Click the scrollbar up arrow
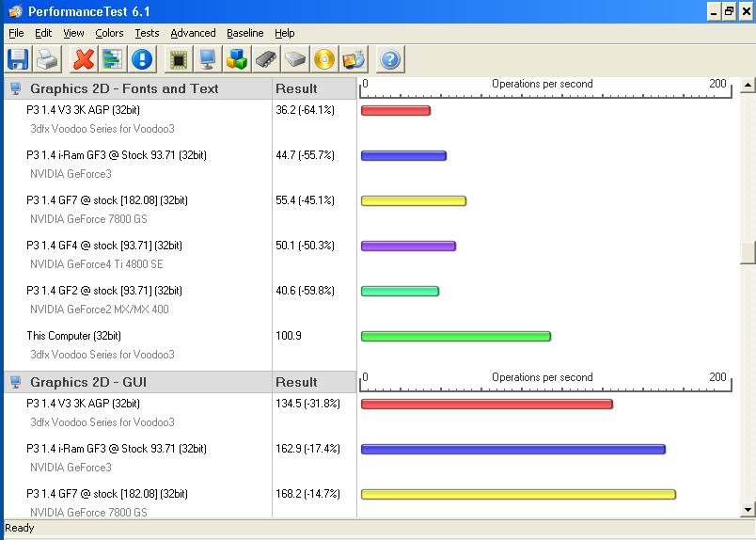This screenshot has width=756, height=540. 748,86
